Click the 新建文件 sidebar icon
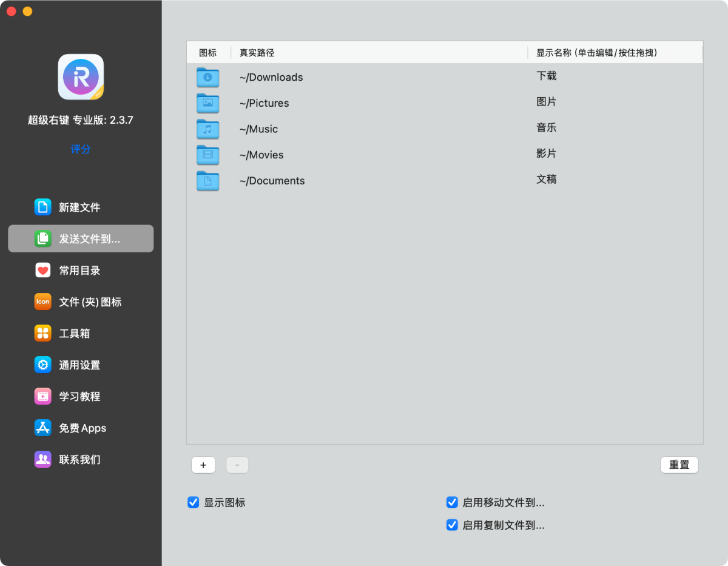Screen dimensions: 728x566 [42, 207]
